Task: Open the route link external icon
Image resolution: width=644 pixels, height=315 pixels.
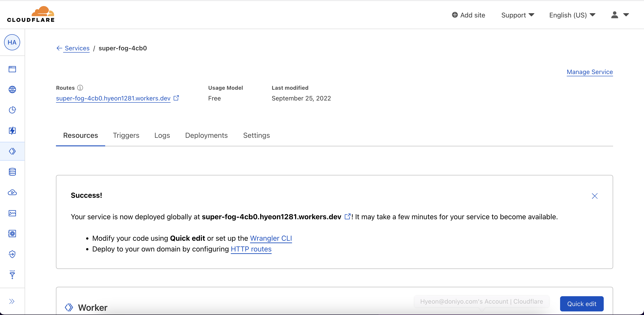Action: tap(176, 98)
